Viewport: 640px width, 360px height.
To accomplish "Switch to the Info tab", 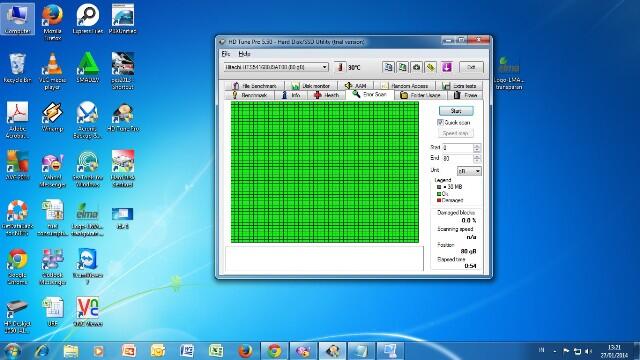I will [x=291, y=95].
